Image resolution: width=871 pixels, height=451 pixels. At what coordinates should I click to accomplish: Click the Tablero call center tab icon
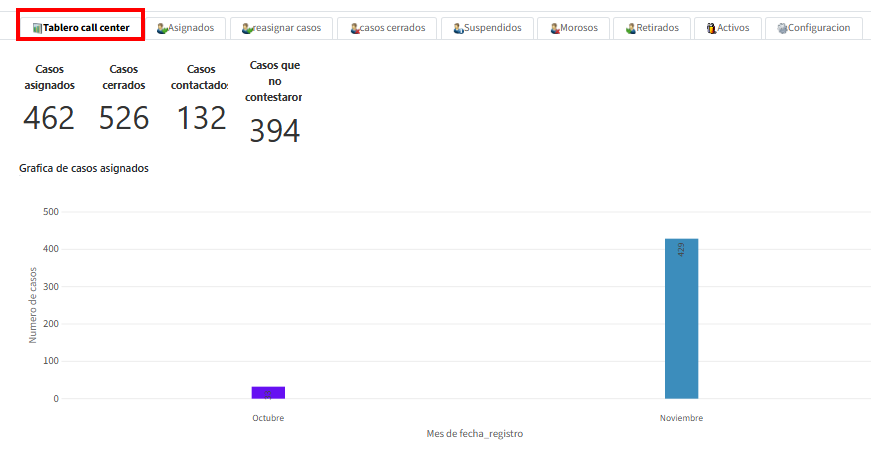[x=37, y=28]
